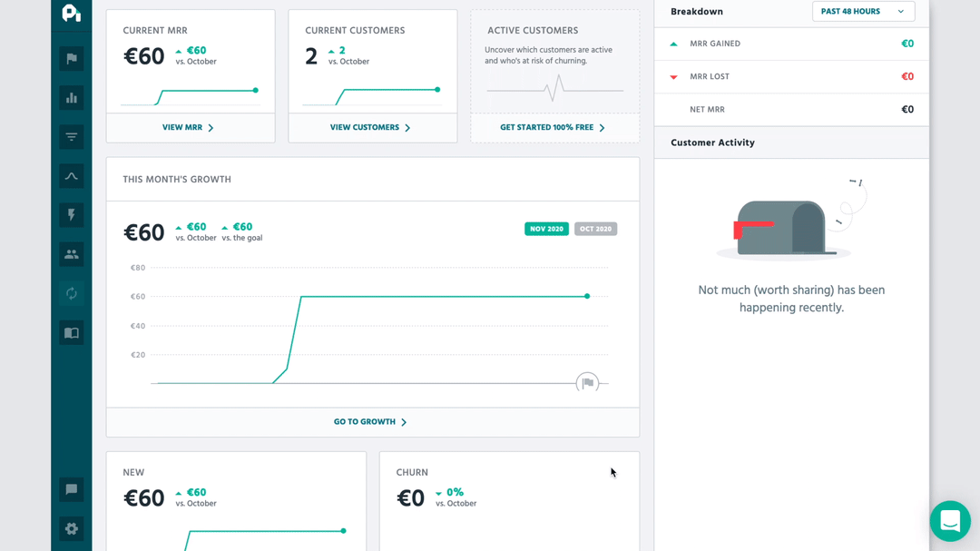The height and width of the screenshot is (551, 980).
Task: Open the MRR metrics bar chart icon
Action: [71, 97]
